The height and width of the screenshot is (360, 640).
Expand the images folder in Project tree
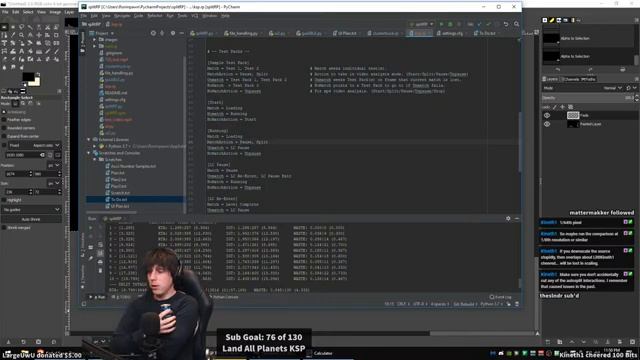(x=95, y=40)
